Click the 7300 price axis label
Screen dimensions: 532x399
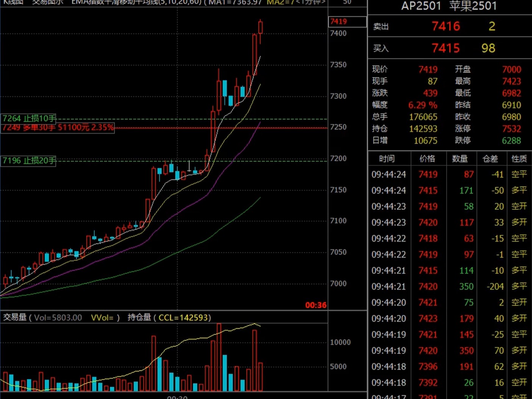coord(338,96)
